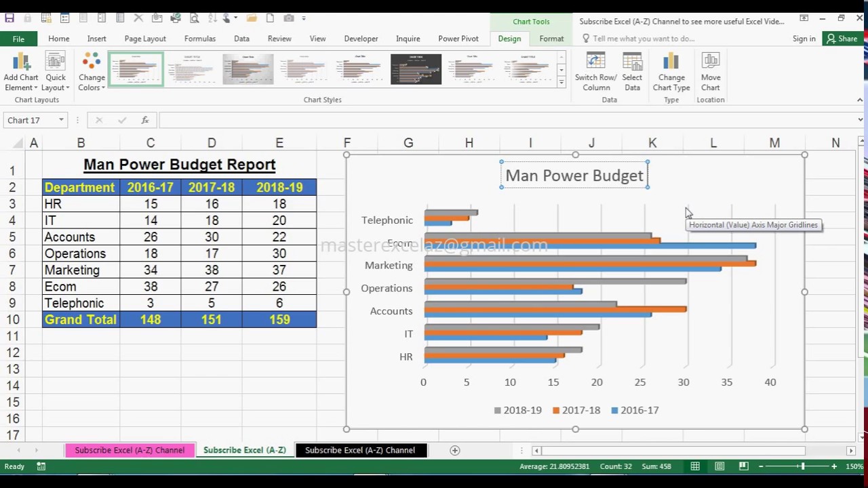Viewport: 868px width, 488px height.
Task: Click the zoom slider handle
Action: (x=802, y=466)
